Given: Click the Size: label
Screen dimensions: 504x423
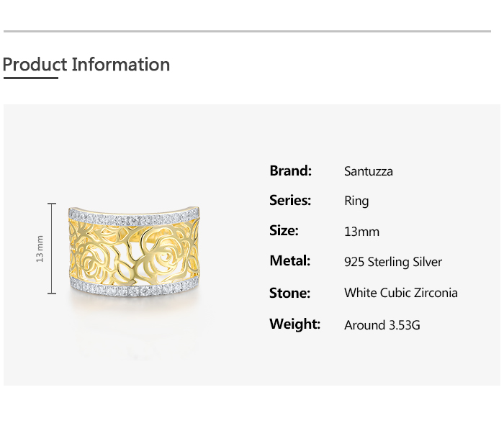Looking at the screenshot, I should click(284, 231).
